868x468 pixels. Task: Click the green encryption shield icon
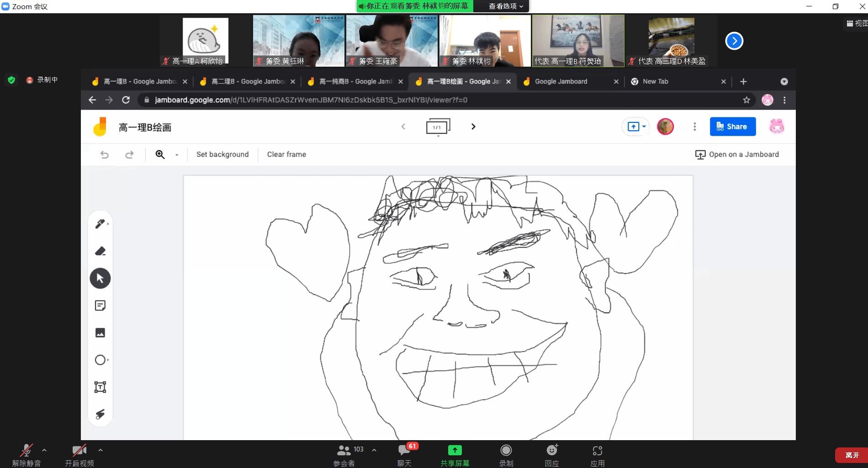point(11,80)
